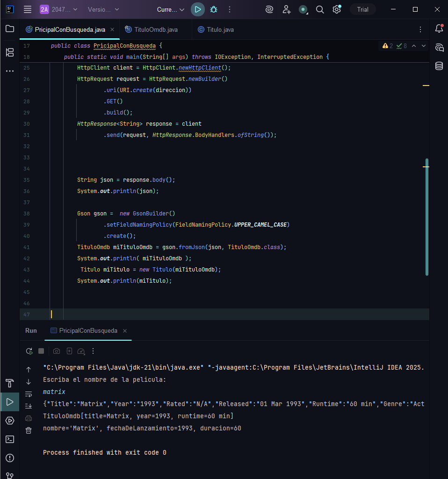Open the Terminal tool window
This screenshot has width=448, height=479.
(x=10, y=439)
